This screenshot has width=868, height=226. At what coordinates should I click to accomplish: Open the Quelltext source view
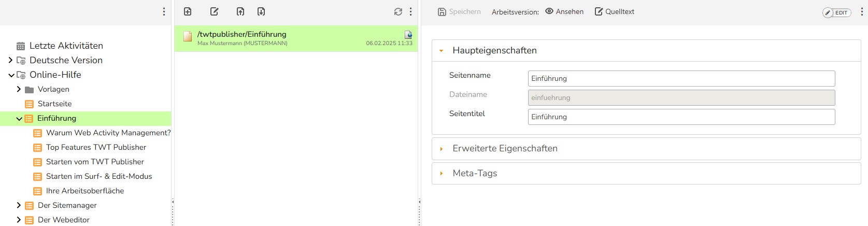click(614, 11)
